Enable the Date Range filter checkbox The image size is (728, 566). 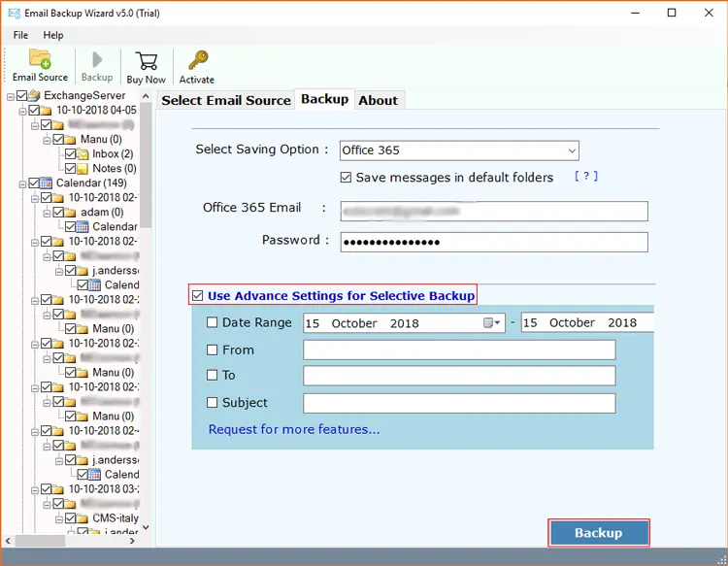[x=213, y=323]
